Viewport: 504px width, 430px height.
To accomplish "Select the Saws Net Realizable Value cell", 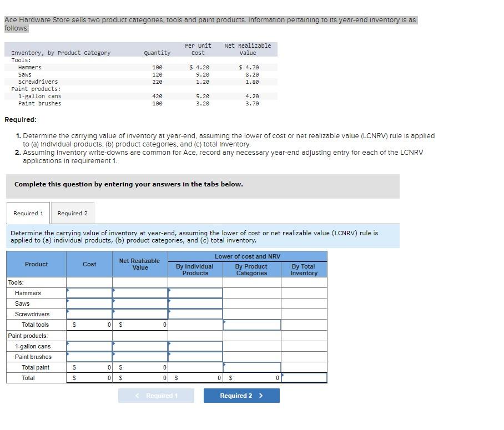I will 140,303.
